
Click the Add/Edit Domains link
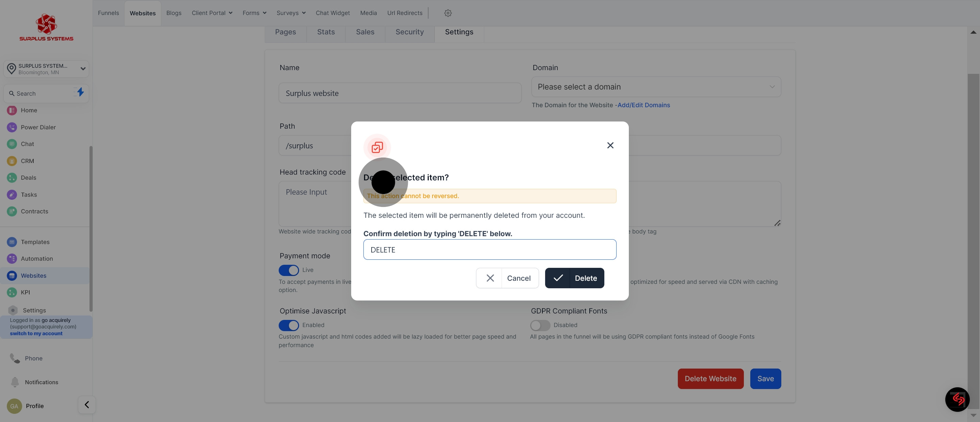[x=643, y=105]
